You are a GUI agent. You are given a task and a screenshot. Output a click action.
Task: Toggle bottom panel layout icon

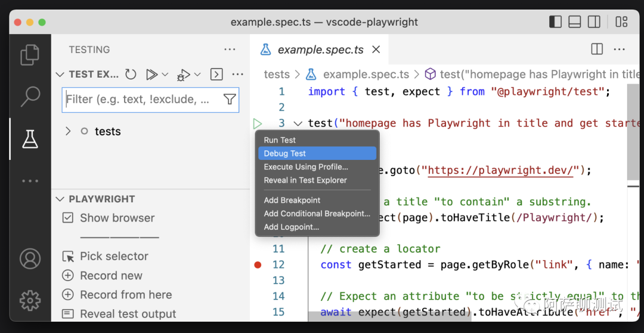[x=575, y=21]
